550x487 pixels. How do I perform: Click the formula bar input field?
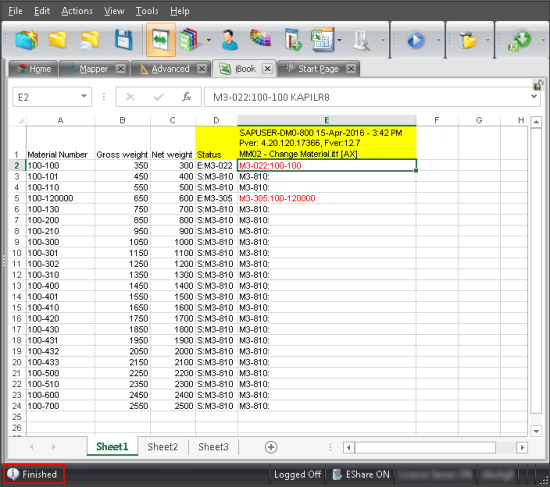[x=368, y=97]
